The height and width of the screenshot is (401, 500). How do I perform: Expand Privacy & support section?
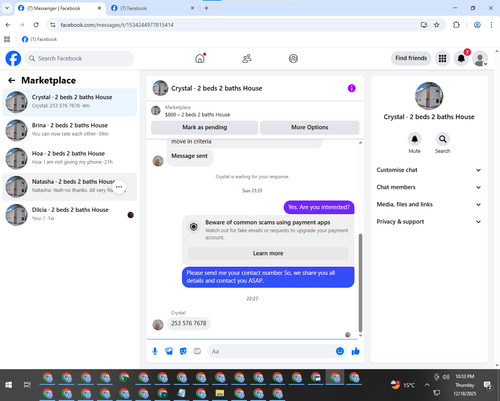pyautogui.click(x=429, y=222)
